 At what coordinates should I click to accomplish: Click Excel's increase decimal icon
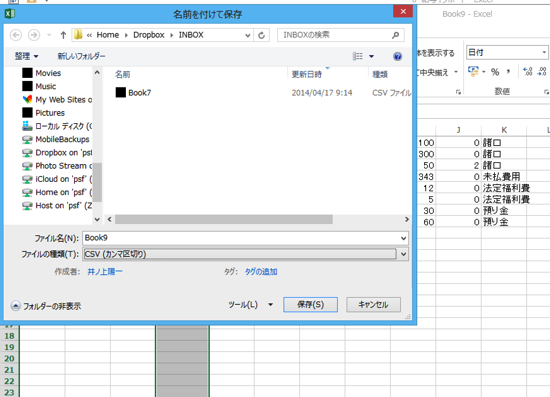528,72
